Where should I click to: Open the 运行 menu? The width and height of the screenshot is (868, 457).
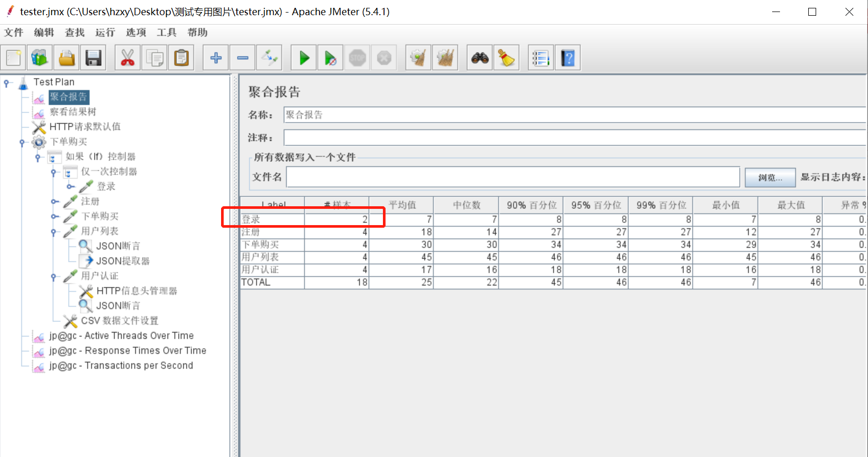tap(105, 32)
